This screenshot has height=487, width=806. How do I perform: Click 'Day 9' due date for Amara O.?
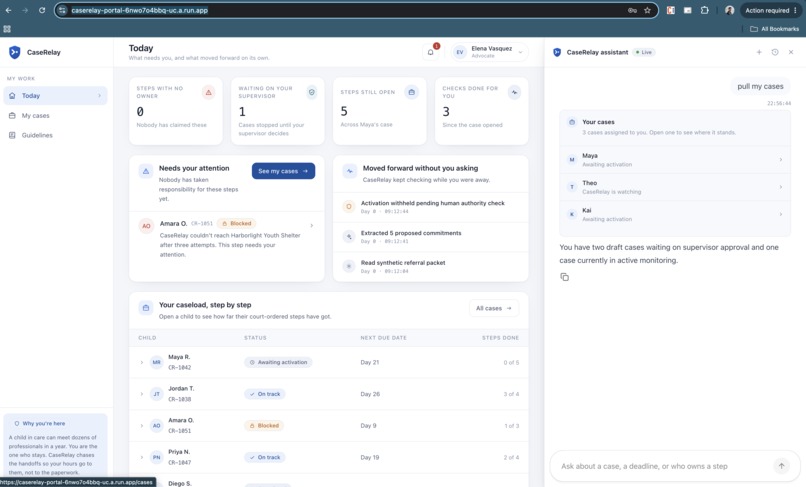click(368, 426)
